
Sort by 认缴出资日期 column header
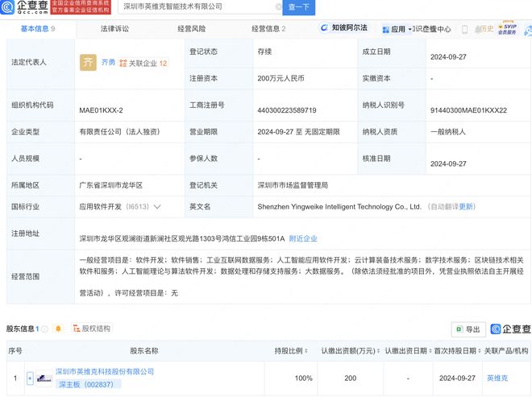(x=408, y=351)
